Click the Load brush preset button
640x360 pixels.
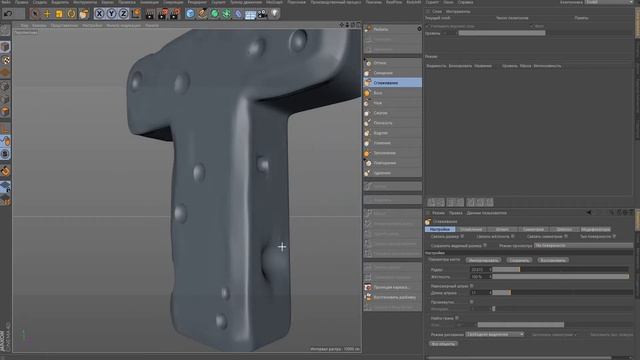click(x=483, y=260)
